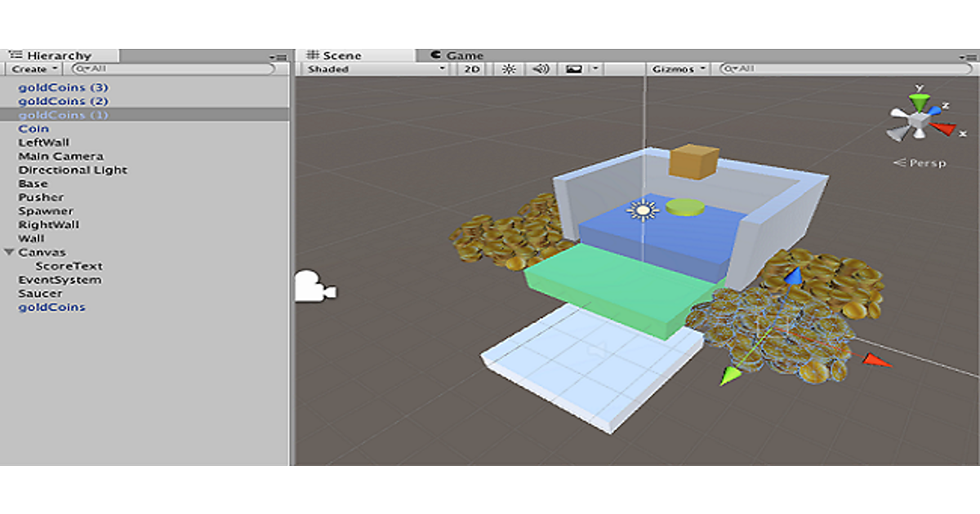Toggle scene effects image icon
The width and height of the screenshot is (980, 514).
(574, 69)
